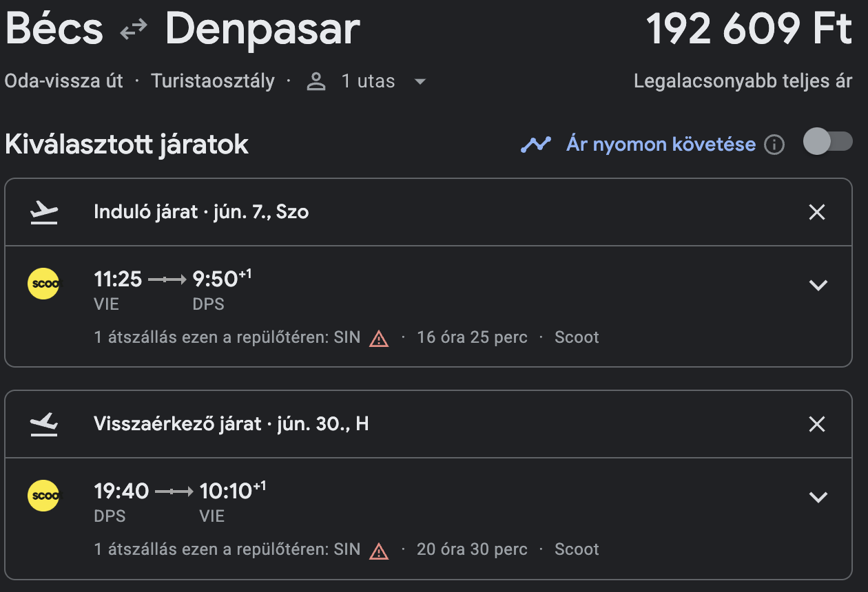The height and width of the screenshot is (592, 868).
Task: Enable the price tracking toggle switch
Action: pos(827,142)
